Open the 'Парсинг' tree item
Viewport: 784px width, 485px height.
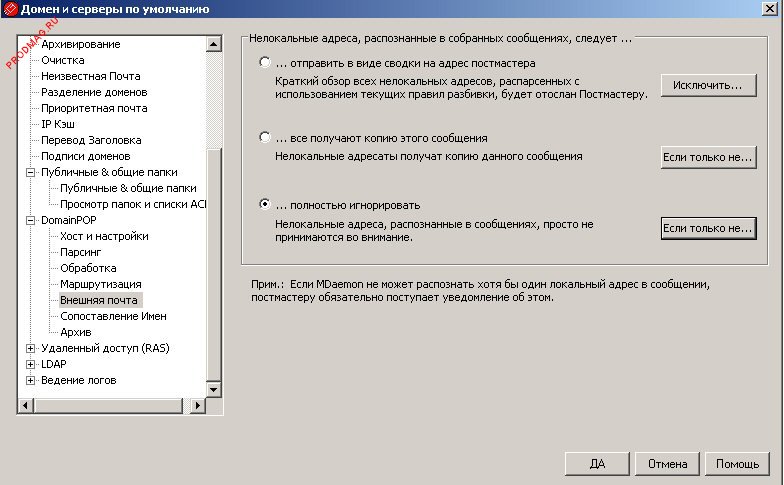pos(80,252)
